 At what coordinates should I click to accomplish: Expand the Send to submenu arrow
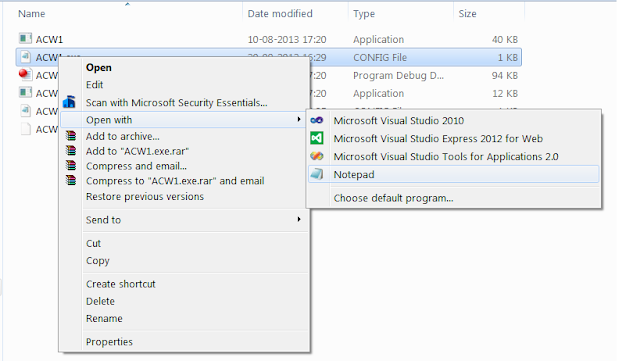pos(299,219)
